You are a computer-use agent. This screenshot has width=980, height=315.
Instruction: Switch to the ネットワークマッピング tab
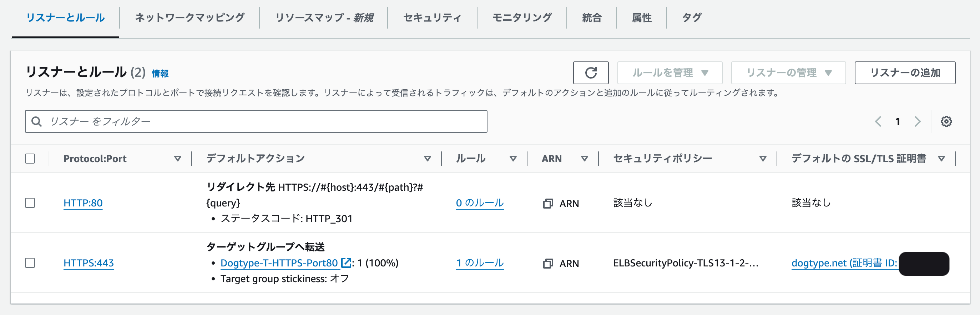pos(190,17)
